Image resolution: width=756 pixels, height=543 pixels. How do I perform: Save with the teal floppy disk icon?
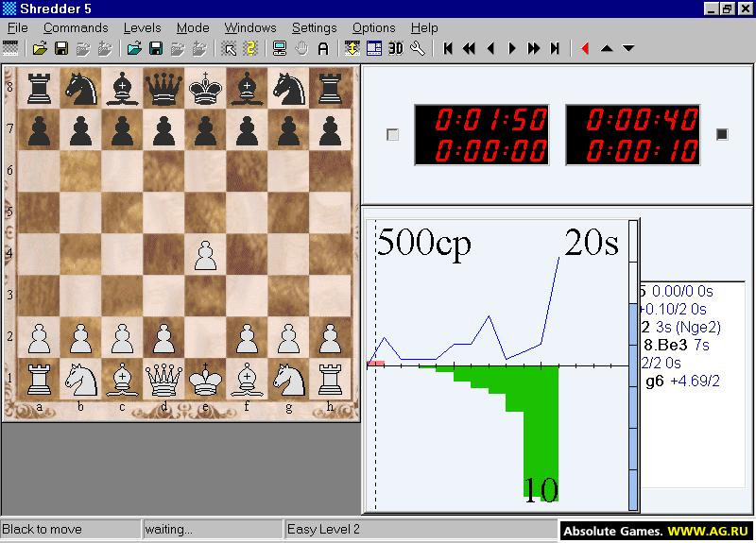click(155, 48)
